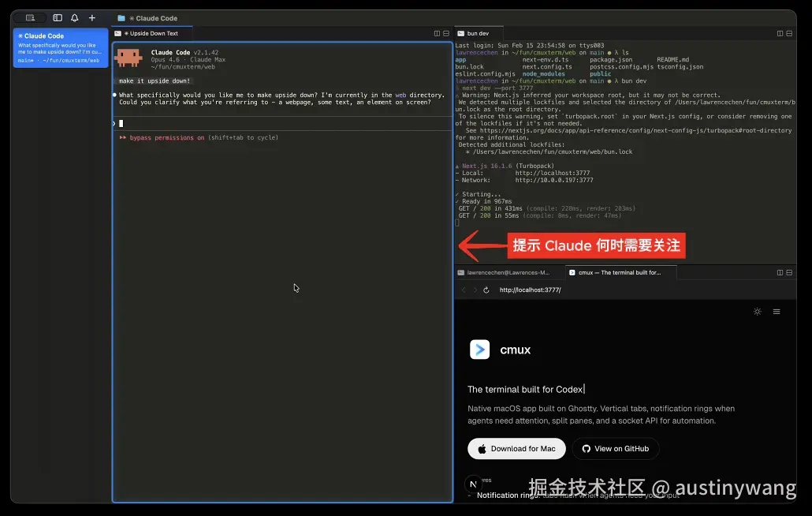
Task: Click 'make it upside down!' message
Action: [x=155, y=80]
